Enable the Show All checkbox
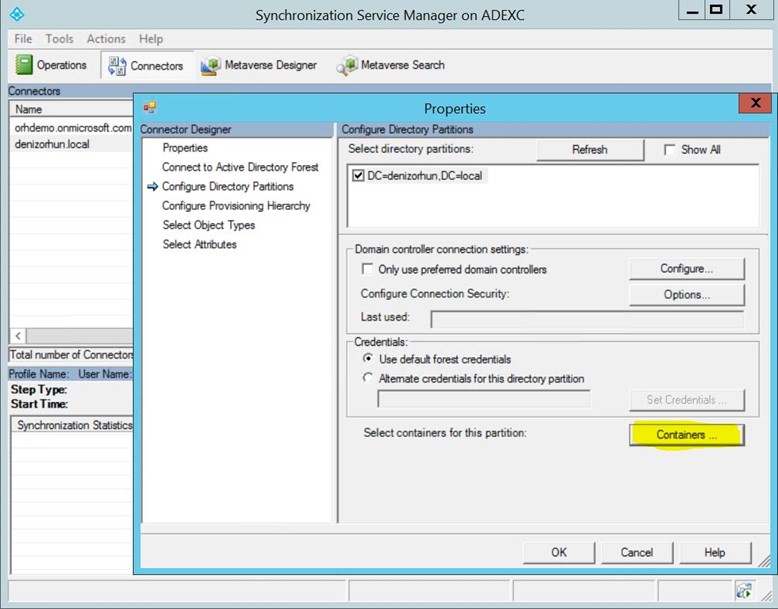778x609 pixels. pos(669,149)
